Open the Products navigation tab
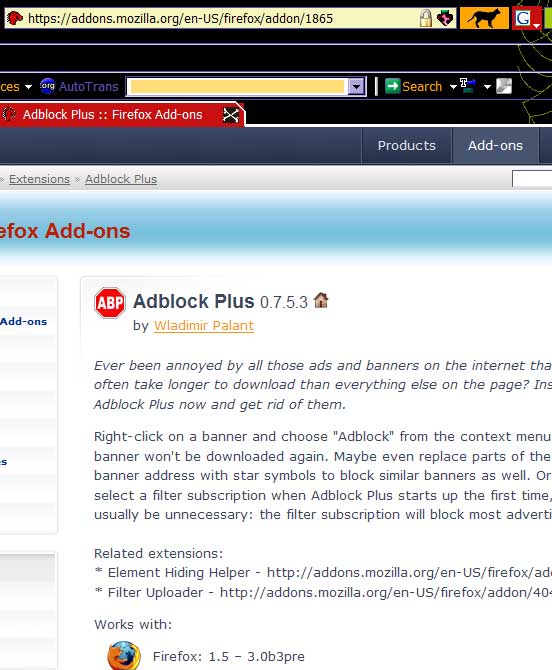Screen dimensions: 552x670 pyautogui.click(x=407, y=146)
